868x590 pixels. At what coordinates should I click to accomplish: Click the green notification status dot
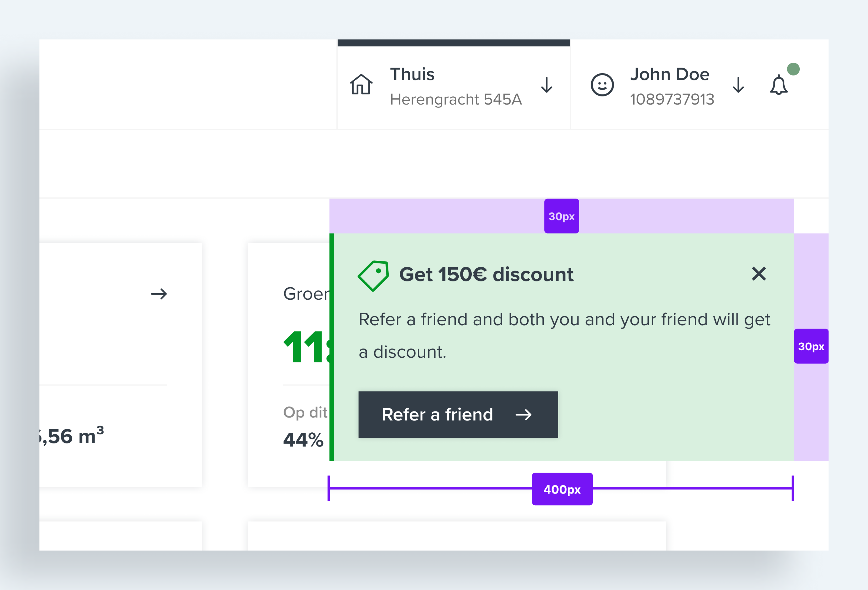coord(793,69)
